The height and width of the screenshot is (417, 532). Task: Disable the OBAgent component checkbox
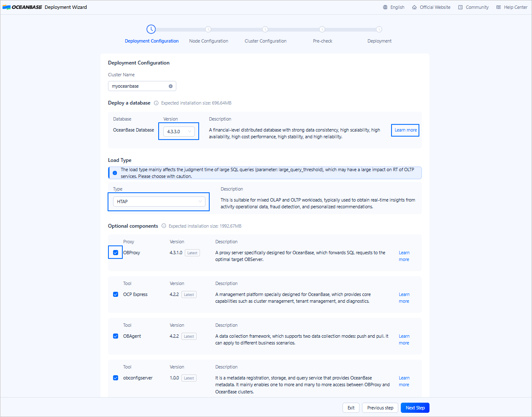point(116,336)
